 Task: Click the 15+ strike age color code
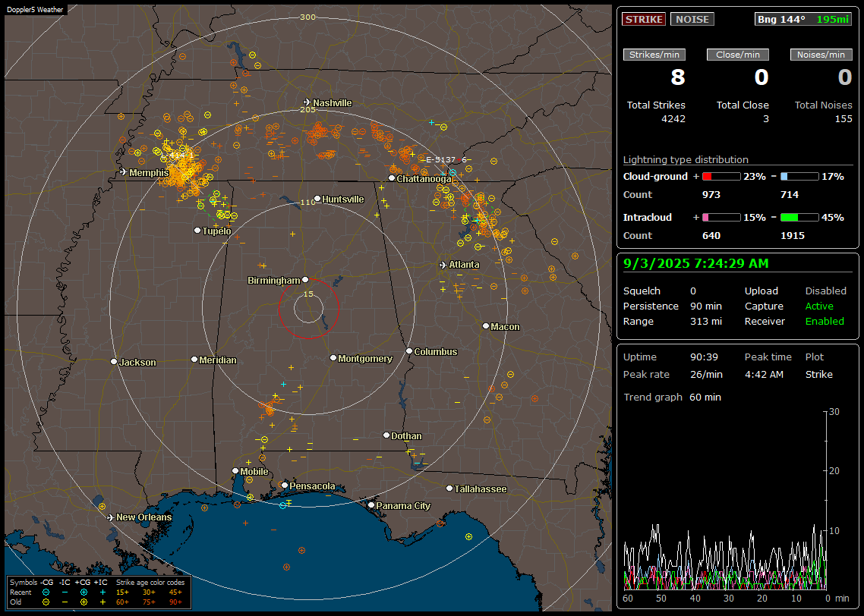click(122, 592)
